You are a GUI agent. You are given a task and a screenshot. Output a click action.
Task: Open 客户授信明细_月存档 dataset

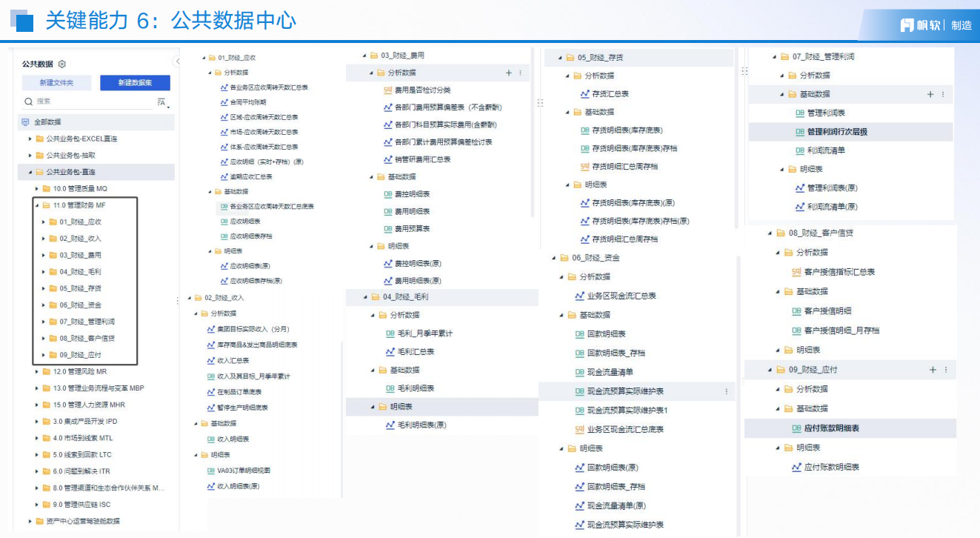click(x=841, y=331)
